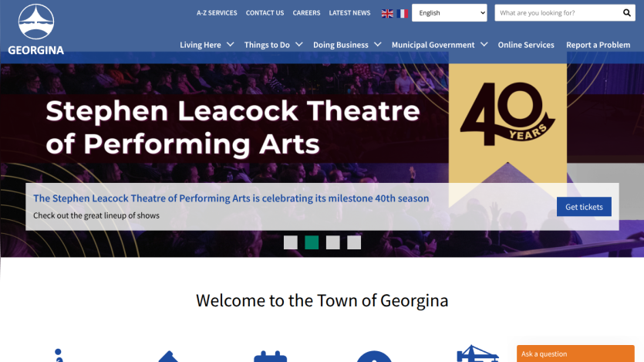Open the Municipal Government menu
This screenshot has width=644, height=362.
[433, 45]
